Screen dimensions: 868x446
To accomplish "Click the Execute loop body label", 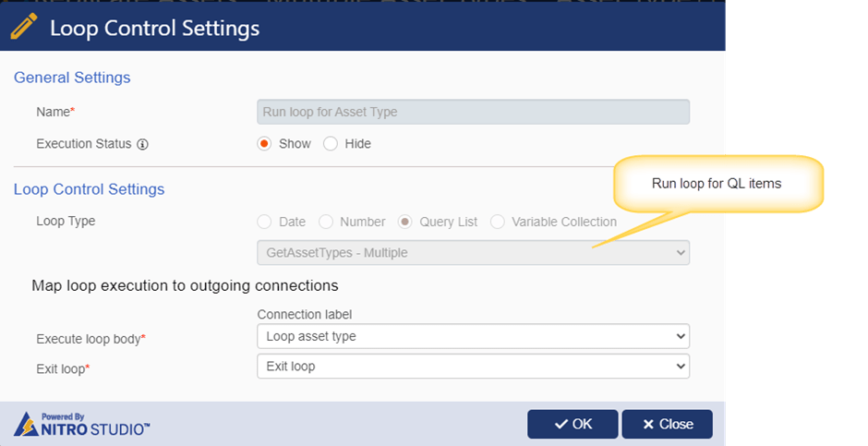I will 90,339.
